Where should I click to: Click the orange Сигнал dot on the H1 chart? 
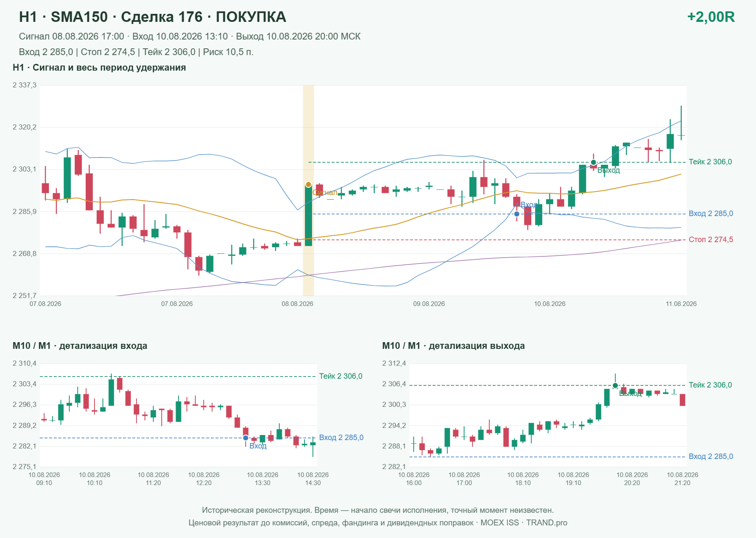point(308,185)
